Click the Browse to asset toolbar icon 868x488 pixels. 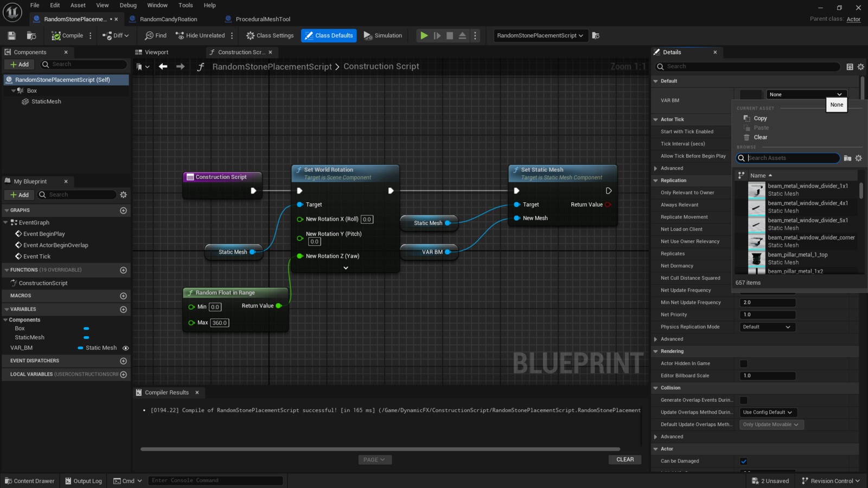[x=31, y=36]
